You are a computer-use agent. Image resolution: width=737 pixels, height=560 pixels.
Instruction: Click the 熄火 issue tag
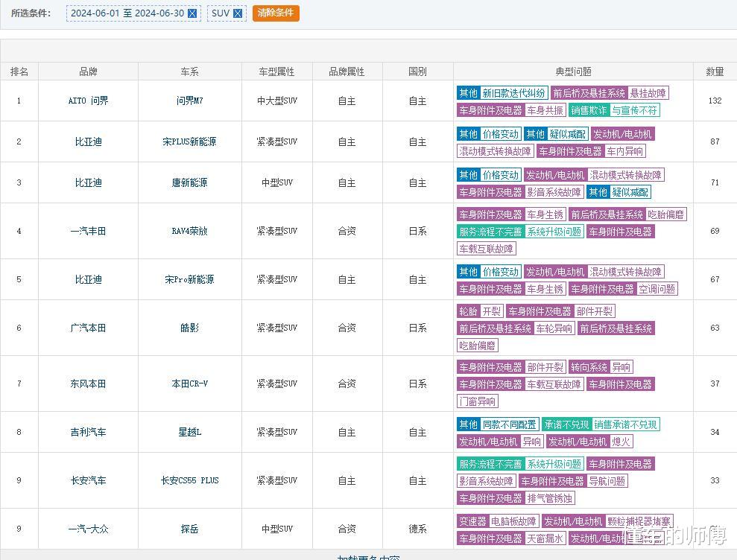click(x=621, y=442)
